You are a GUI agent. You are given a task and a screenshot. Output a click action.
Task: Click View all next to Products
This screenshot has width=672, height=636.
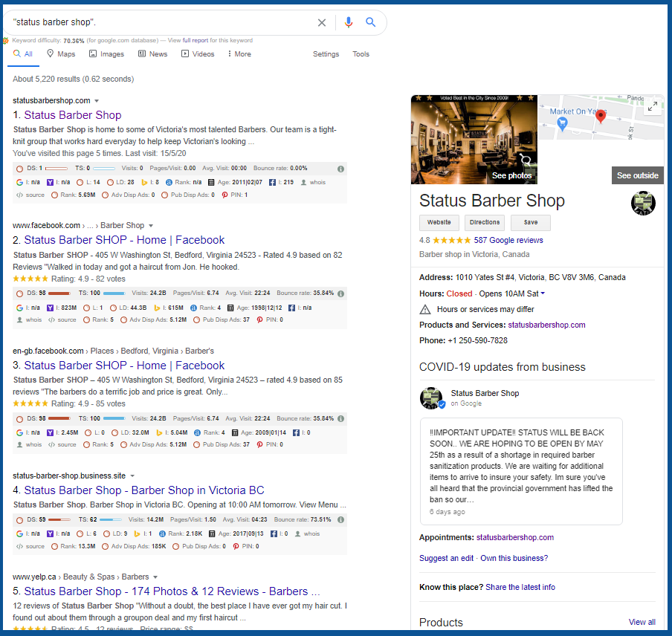pos(642,623)
